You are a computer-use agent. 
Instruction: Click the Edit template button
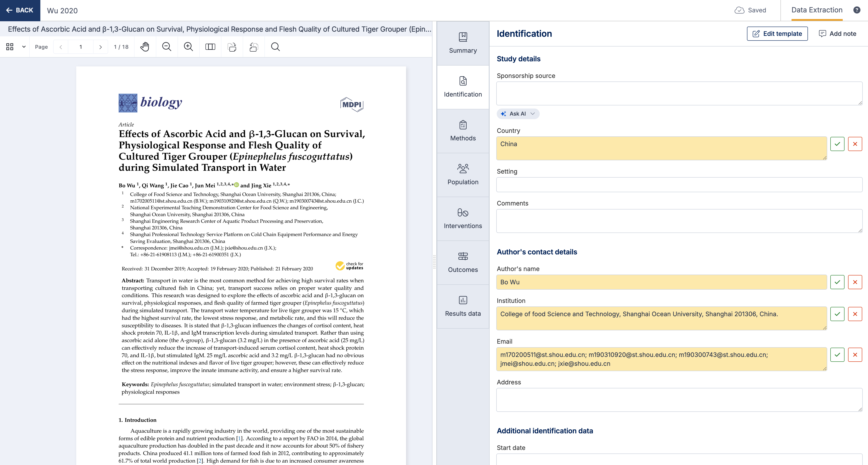pos(777,33)
